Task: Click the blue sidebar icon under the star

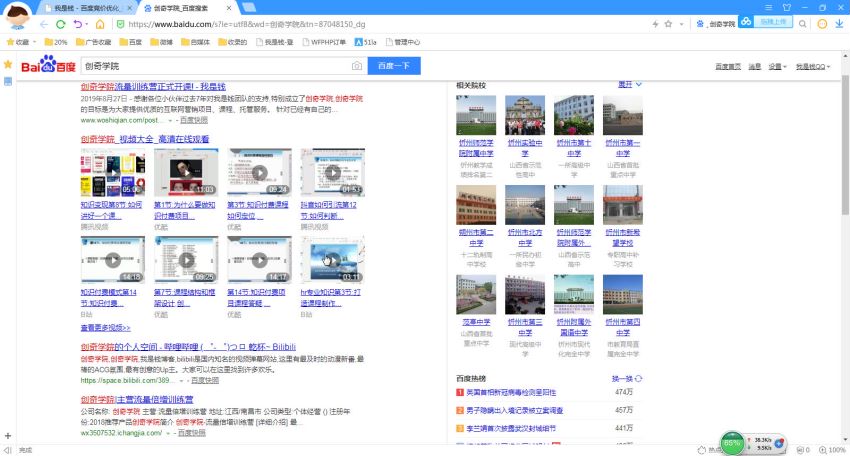Action: 8,81
